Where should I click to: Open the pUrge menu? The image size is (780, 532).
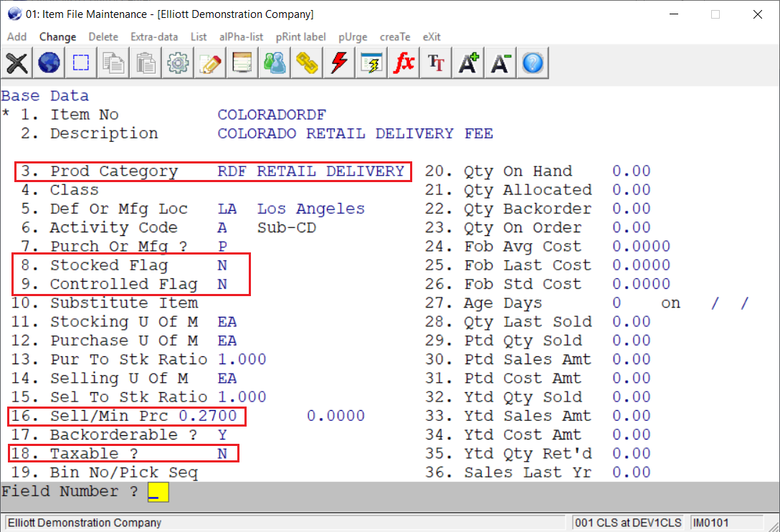(x=353, y=37)
